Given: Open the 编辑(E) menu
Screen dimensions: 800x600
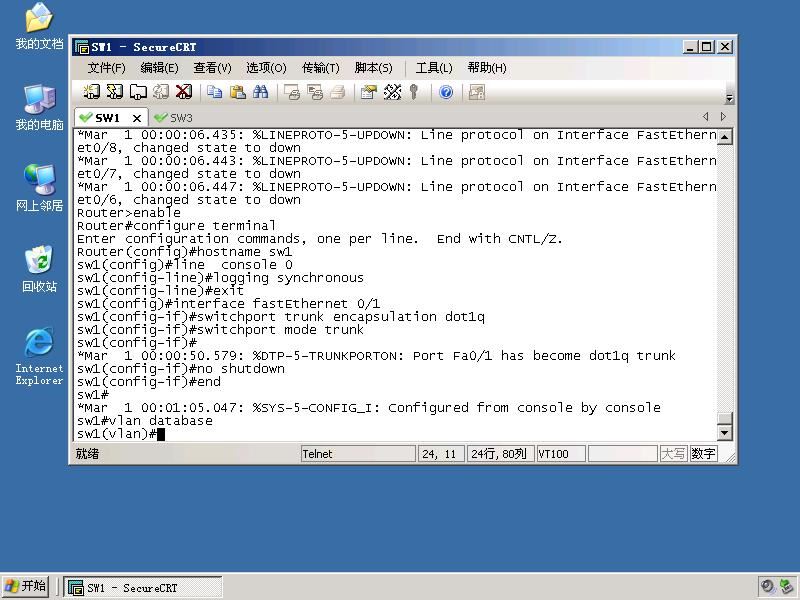Looking at the screenshot, I should [x=159, y=68].
